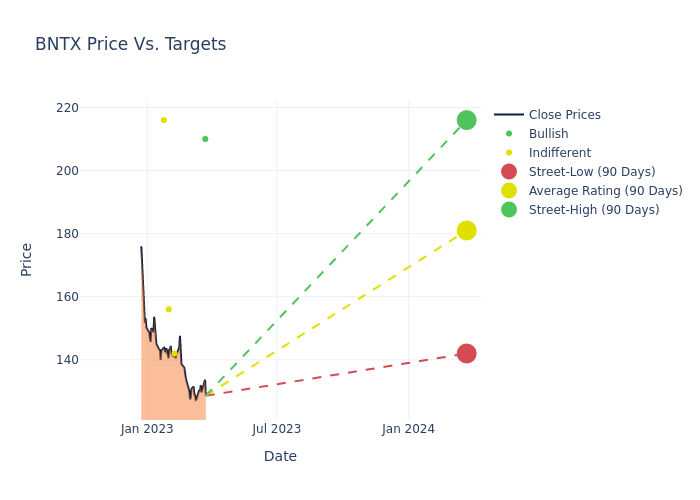Hide the Bullish series via the legend
Image resolution: width=700 pixels, height=500 pixels.
coord(548,134)
